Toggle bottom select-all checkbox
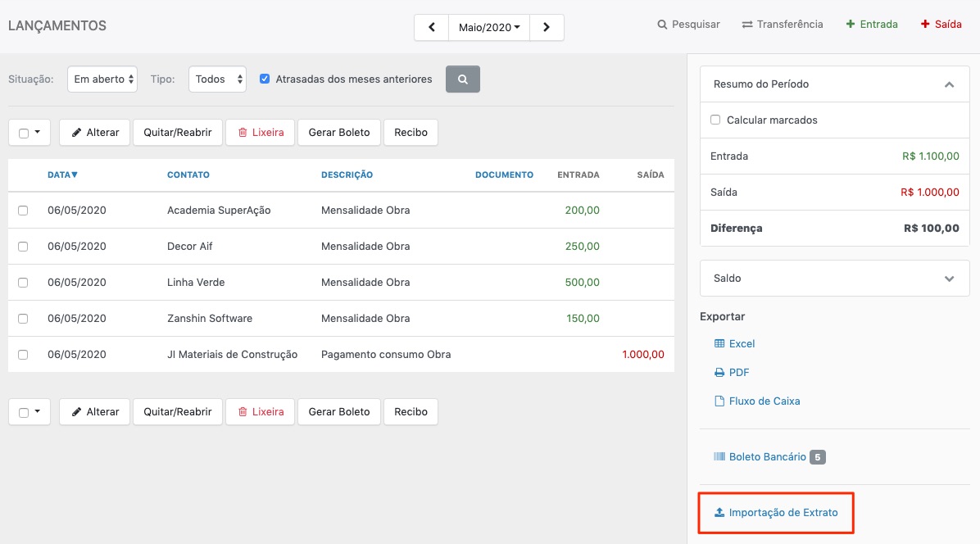The height and width of the screenshot is (544, 980). coord(24,412)
